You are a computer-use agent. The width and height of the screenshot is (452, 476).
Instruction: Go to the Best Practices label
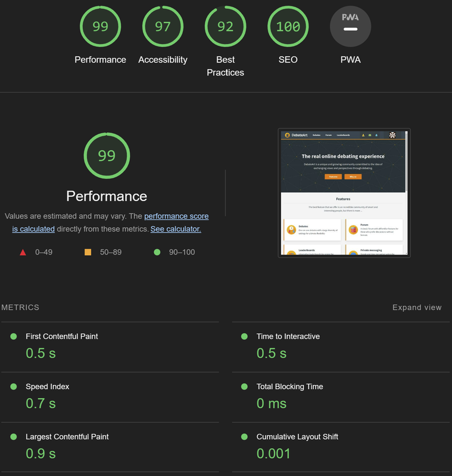pyautogui.click(x=225, y=66)
